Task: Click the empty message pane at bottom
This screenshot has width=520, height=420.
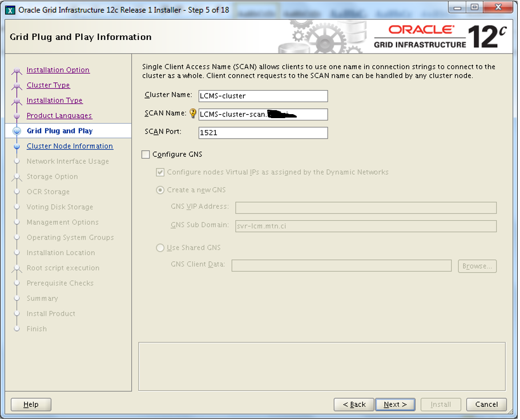Action: [x=322, y=367]
